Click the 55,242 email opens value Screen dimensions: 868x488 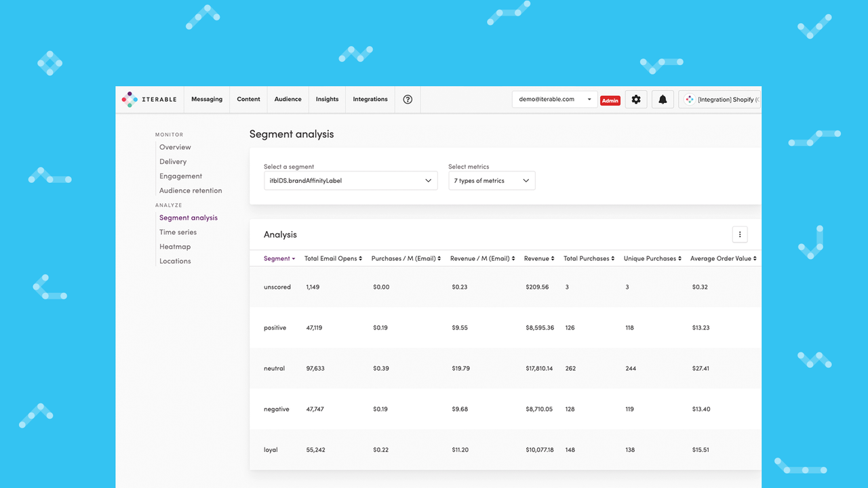316,449
